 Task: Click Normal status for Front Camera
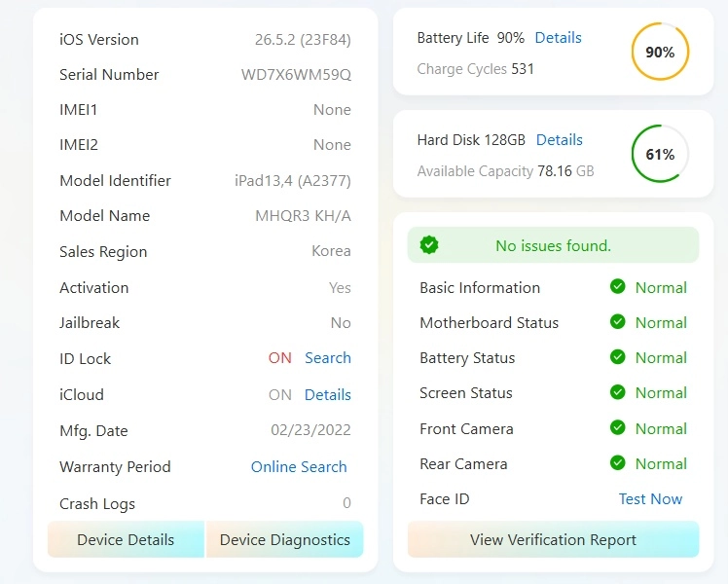[x=661, y=429]
